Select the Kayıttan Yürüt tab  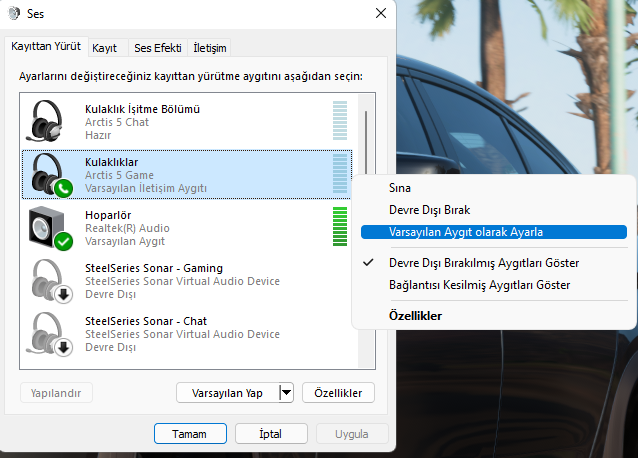pos(46,46)
